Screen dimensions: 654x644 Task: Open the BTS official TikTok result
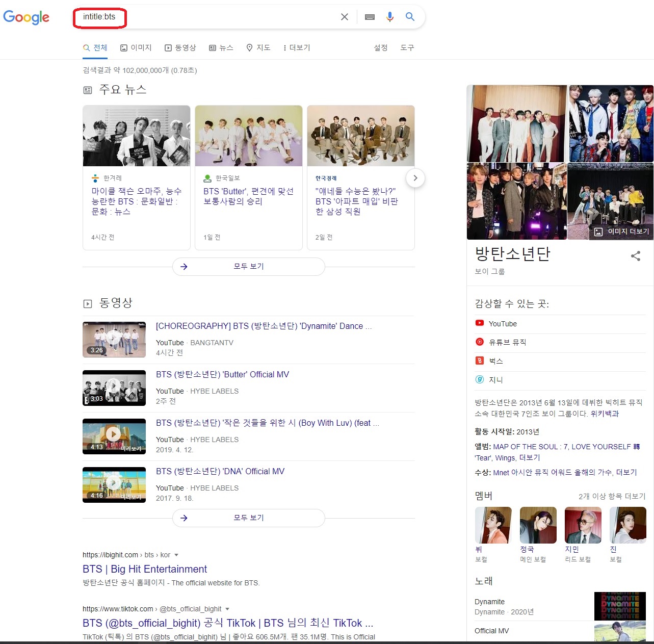pos(228,623)
